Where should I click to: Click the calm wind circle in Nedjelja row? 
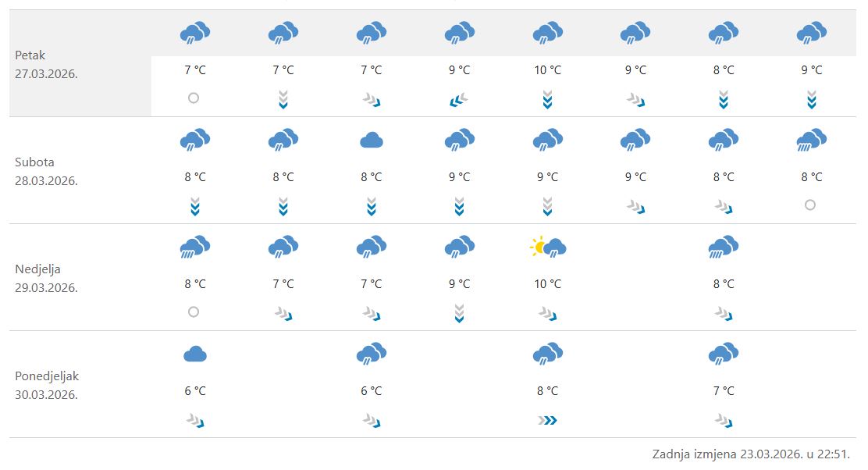[x=194, y=312]
